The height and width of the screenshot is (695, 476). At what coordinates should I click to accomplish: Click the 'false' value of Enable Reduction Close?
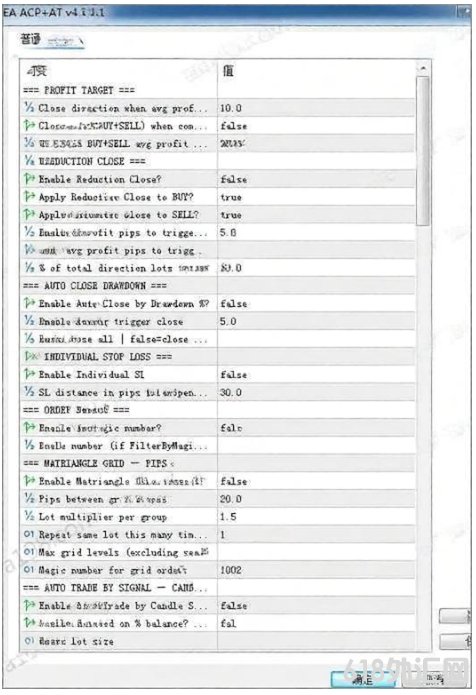click(234, 179)
